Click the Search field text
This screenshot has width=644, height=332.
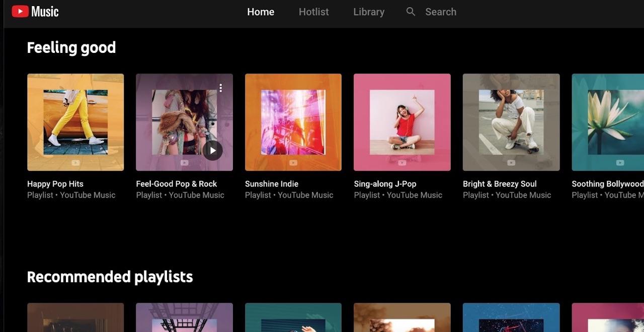click(x=441, y=12)
